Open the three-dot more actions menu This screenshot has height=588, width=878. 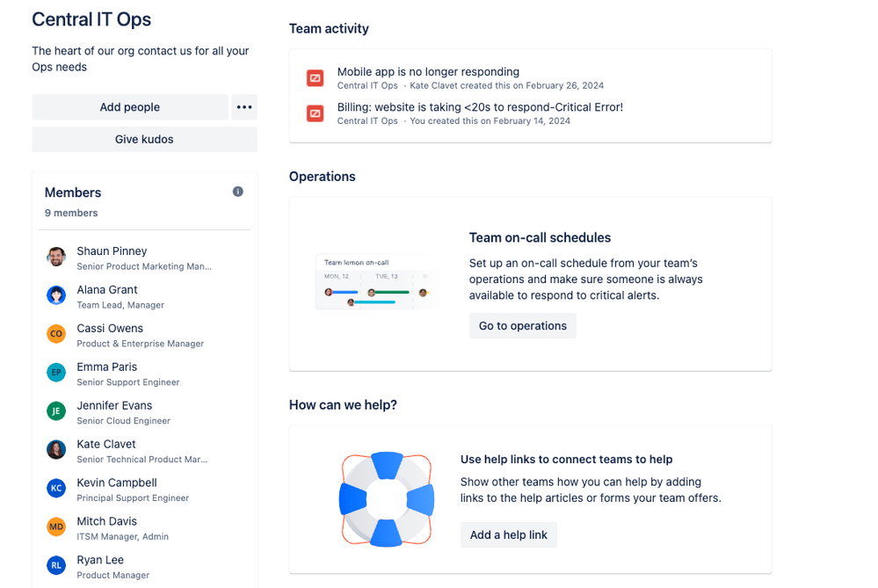point(244,107)
